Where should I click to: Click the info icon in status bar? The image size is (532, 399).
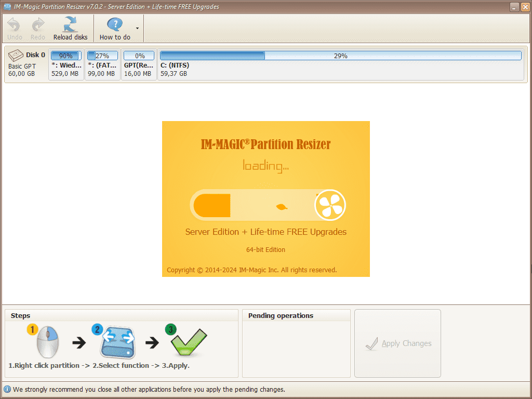point(7,389)
